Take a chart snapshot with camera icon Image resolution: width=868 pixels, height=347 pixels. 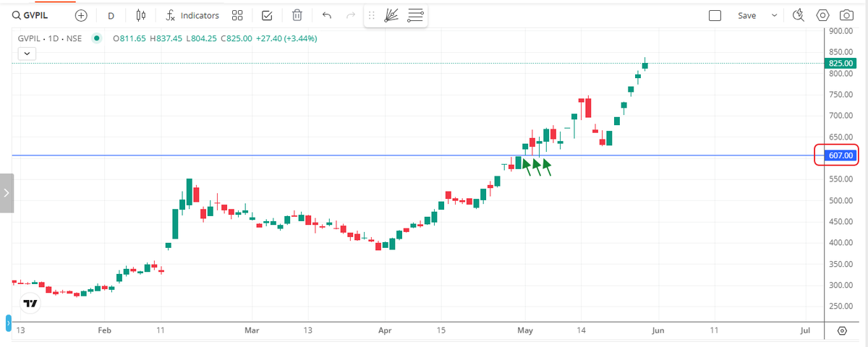click(x=846, y=15)
